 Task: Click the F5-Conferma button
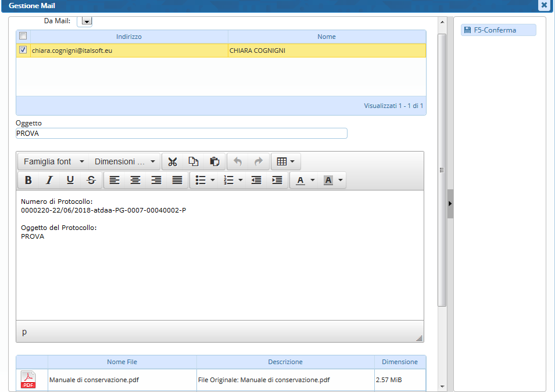click(x=498, y=30)
